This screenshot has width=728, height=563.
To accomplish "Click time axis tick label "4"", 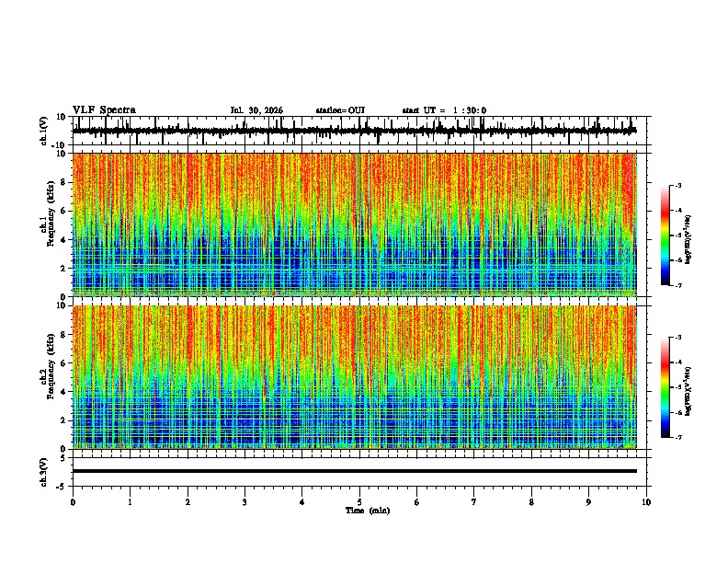I will 301,502.
